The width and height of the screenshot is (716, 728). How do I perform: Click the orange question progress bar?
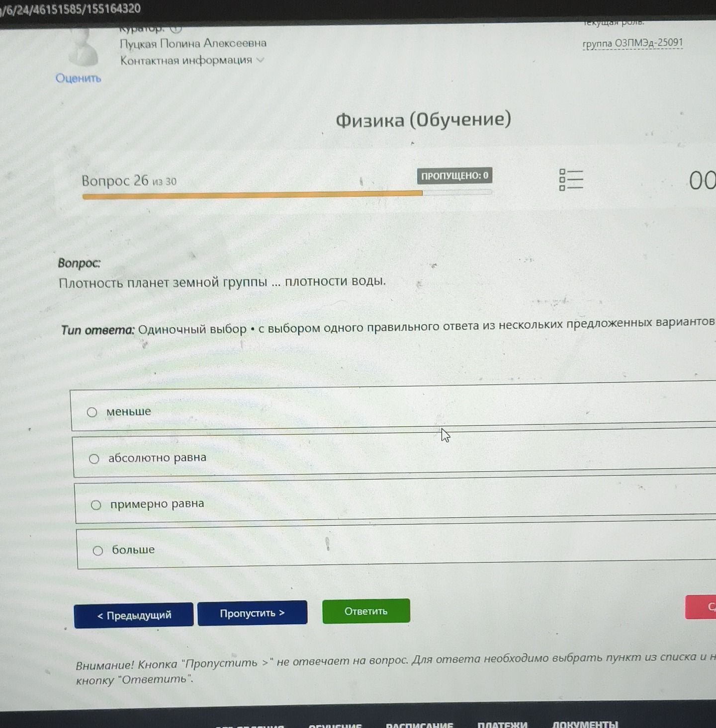coord(253,195)
